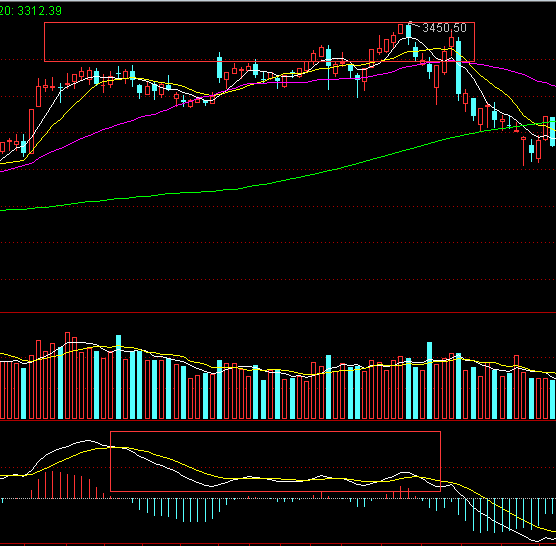
Task: Click the dotted white MACD zero line
Action: coord(278,498)
